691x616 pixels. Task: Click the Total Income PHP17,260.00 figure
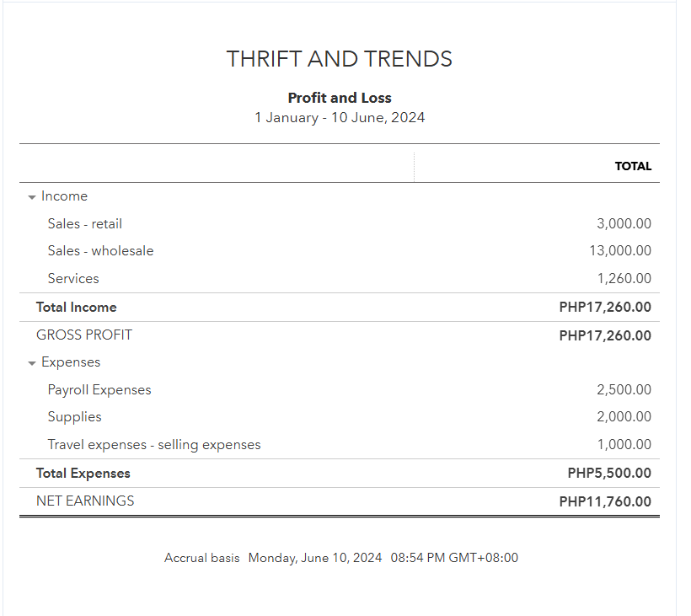click(x=605, y=308)
